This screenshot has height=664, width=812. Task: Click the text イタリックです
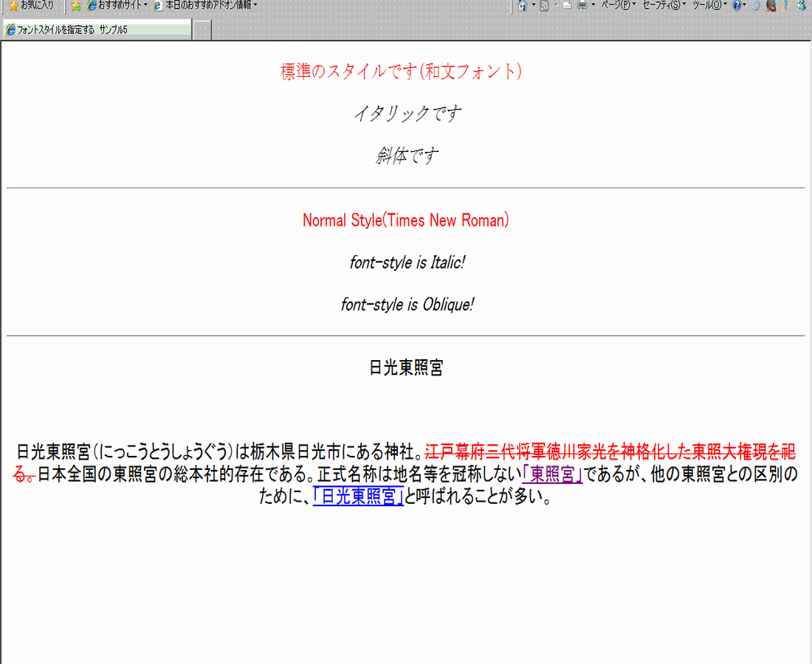point(407,114)
